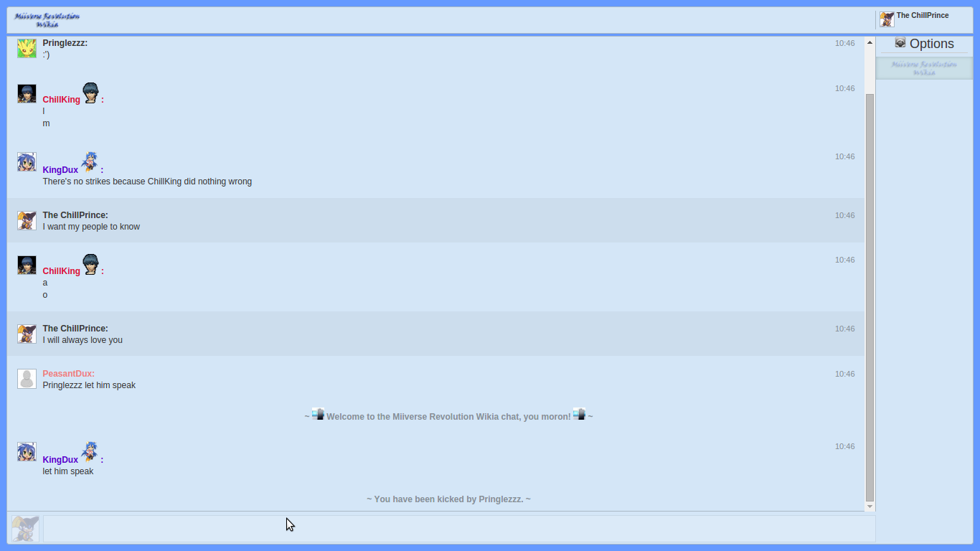Click PeasantDux's blank gray avatar
This screenshot has width=980, height=551.
[x=27, y=379]
